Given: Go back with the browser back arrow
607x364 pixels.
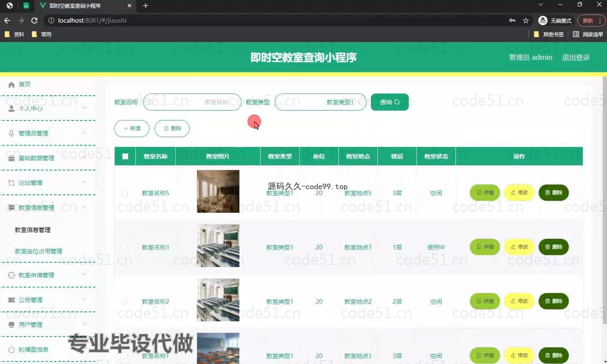Looking at the screenshot, I should [7, 20].
